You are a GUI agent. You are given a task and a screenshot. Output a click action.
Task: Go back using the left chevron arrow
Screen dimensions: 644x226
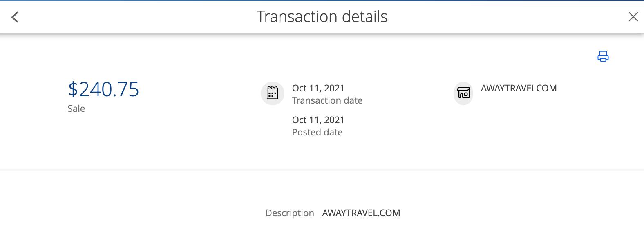coord(15,17)
